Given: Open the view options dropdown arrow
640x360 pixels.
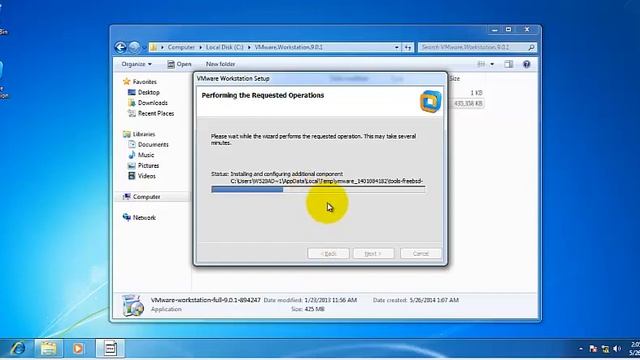Looking at the screenshot, I should pos(492,64).
